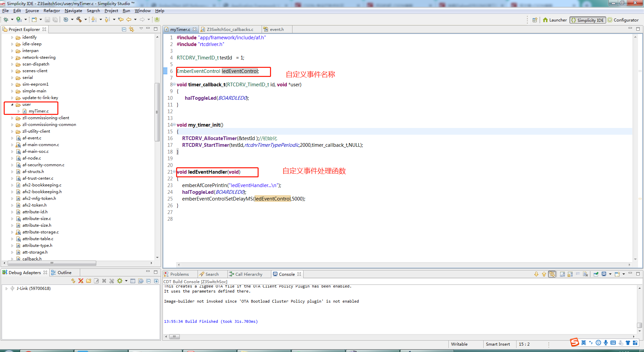Screen dimensions: 644x352
Task: Toggle the Wrap Lines button in Console toolbar
Action: point(578,274)
